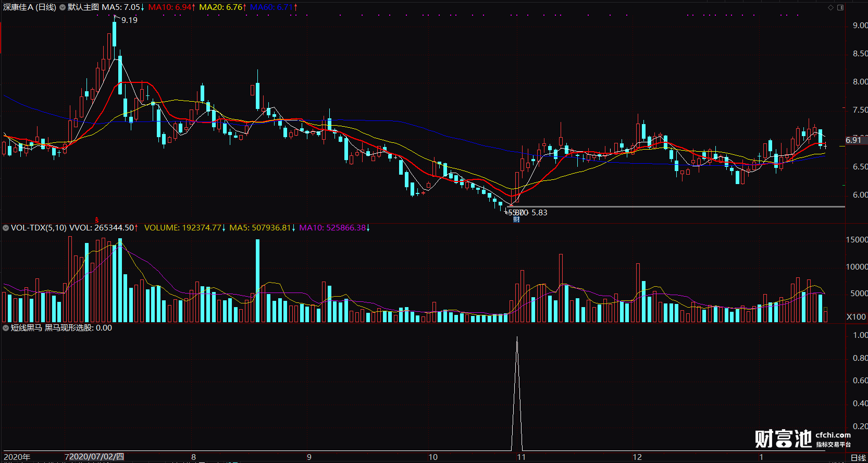Click the 短线黑马 indicator name
Viewport: 868px width, 463px height.
coord(26,328)
